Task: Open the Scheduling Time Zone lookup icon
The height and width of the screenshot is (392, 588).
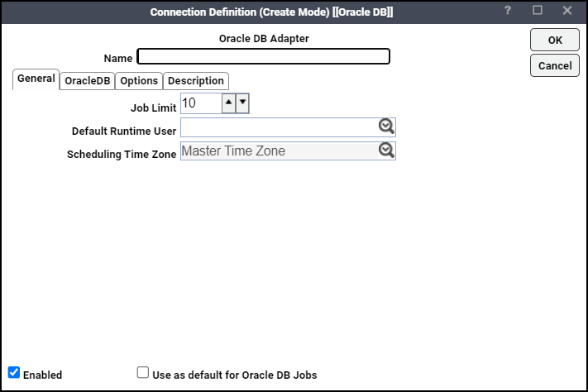Action: point(386,151)
